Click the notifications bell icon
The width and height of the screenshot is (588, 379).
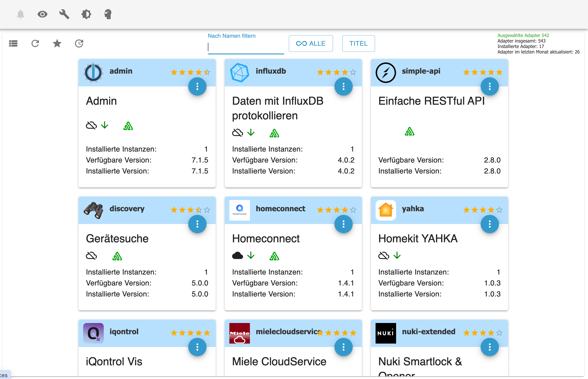[20, 14]
